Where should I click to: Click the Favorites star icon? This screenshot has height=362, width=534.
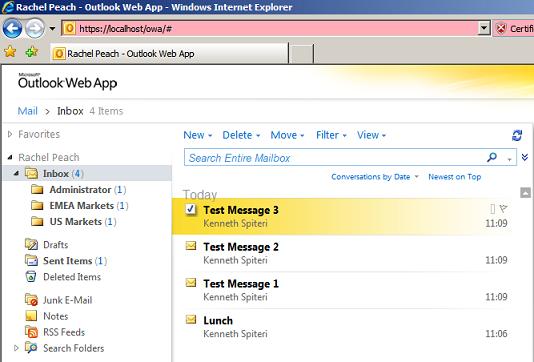click(10, 52)
